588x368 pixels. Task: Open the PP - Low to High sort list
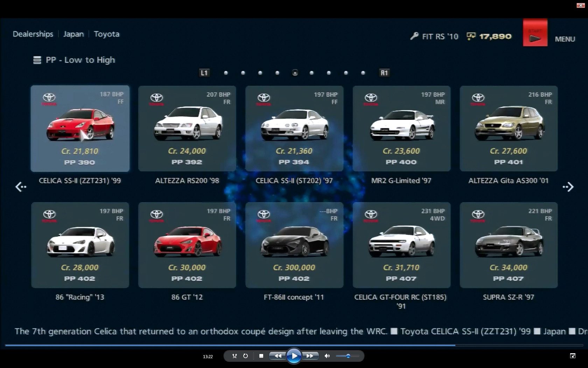[x=80, y=60]
